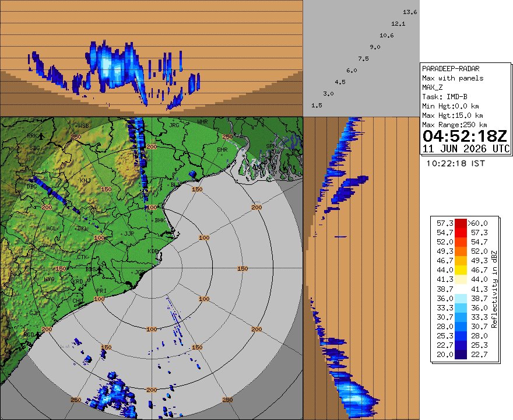Click the 10.6 height scale label
Image resolution: width=513 pixels, height=420 pixels.
click(x=386, y=36)
